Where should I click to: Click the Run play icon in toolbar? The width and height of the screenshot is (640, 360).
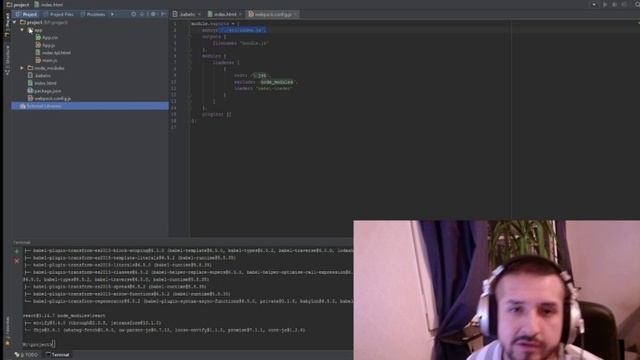click(x=605, y=4)
